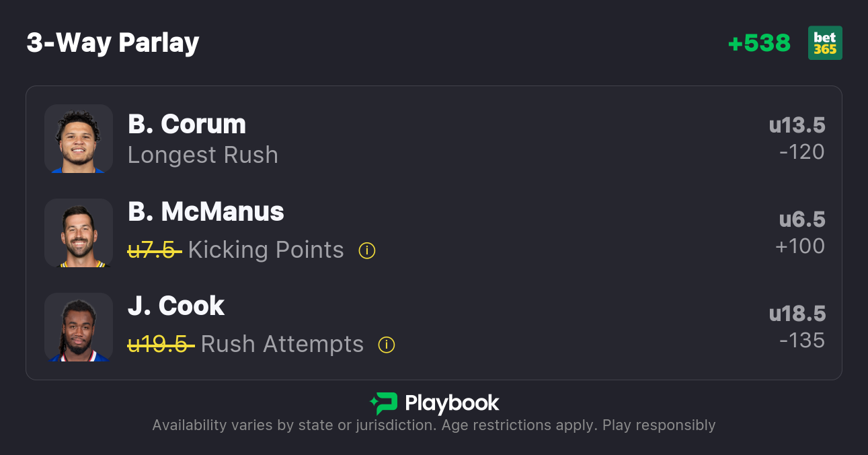Click the B. McManus player name
The width and height of the screenshot is (868, 455).
(x=206, y=212)
